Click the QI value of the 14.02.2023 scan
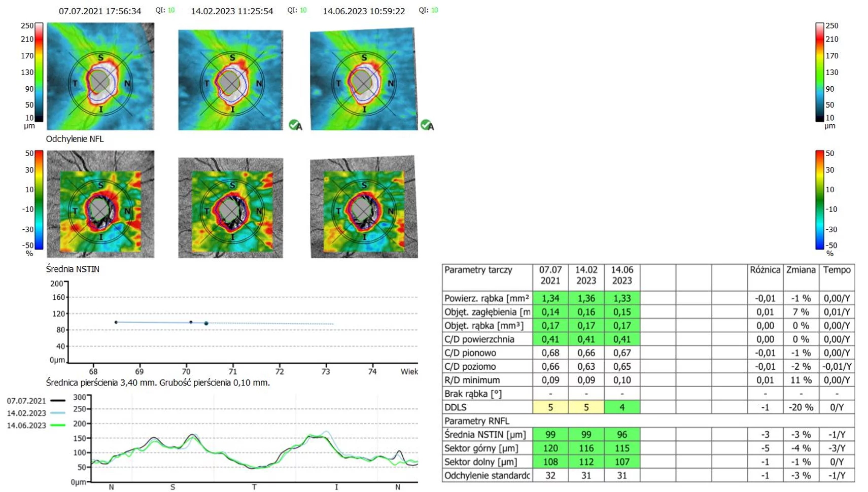Image resolution: width=868 pixels, height=492 pixels. point(303,10)
